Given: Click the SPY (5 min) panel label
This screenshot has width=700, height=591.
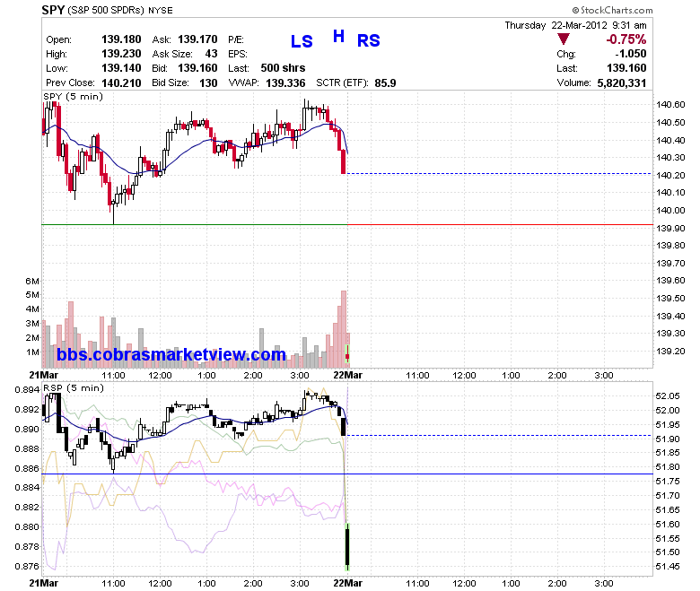Looking at the screenshot, I should (x=74, y=96).
